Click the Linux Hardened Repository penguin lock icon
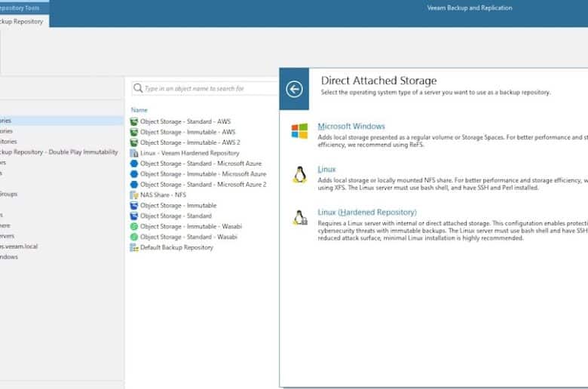 300,218
